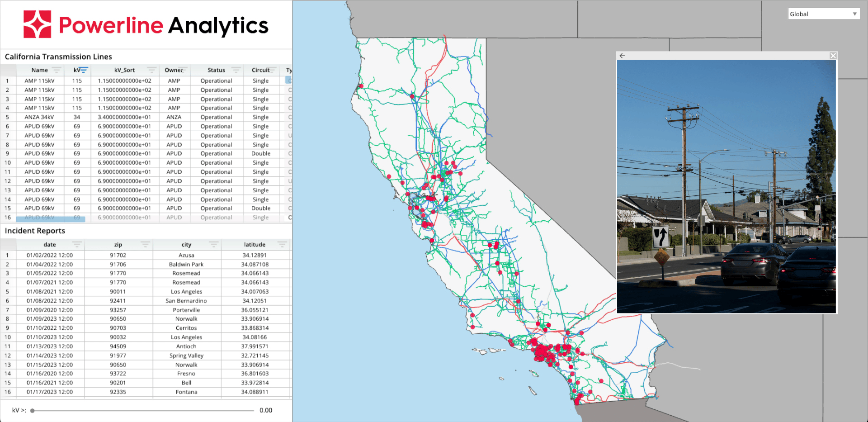The height and width of the screenshot is (422, 868).
Task: Select the Cerritos city cell
Action: pyautogui.click(x=186, y=328)
